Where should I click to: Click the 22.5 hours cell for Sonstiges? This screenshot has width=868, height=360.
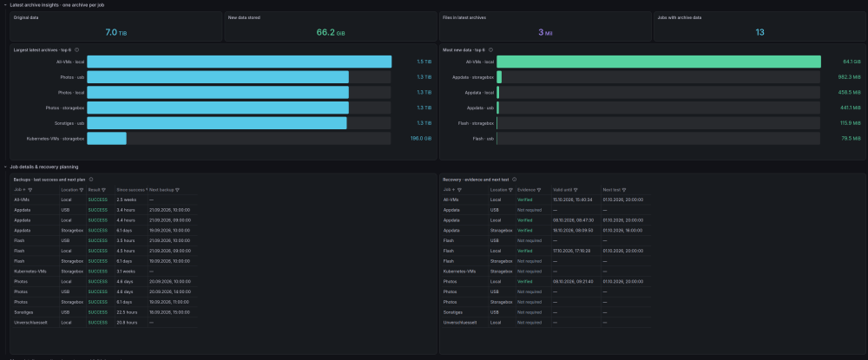pyautogui.click(x=131, y=312)
